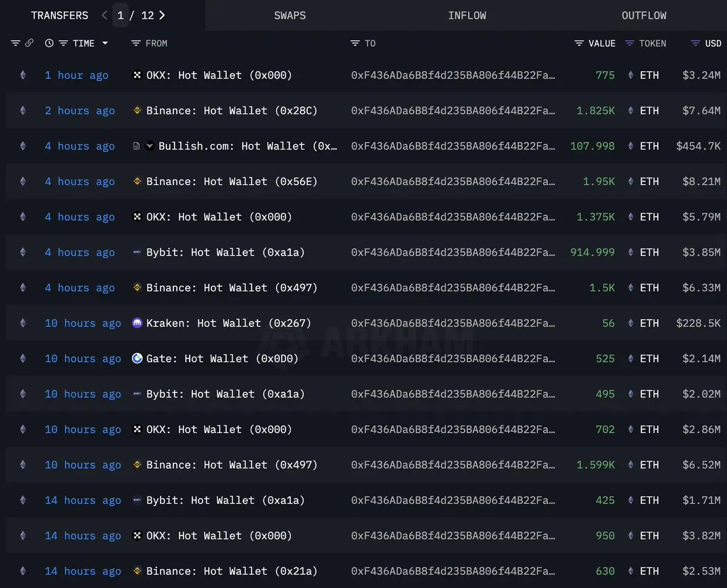Click ETH token icon in the $7.64M row
Viewport: 727px width, 588px height.
(x=630, y=110)
